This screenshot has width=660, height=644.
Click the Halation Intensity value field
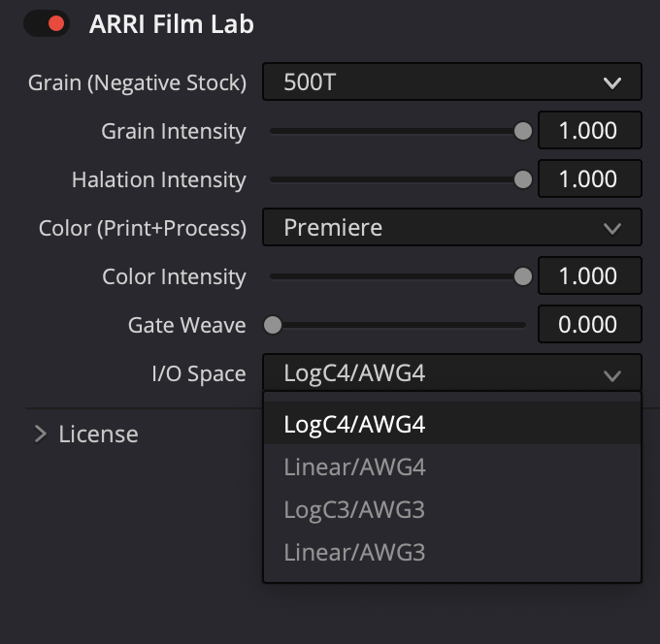589,179
